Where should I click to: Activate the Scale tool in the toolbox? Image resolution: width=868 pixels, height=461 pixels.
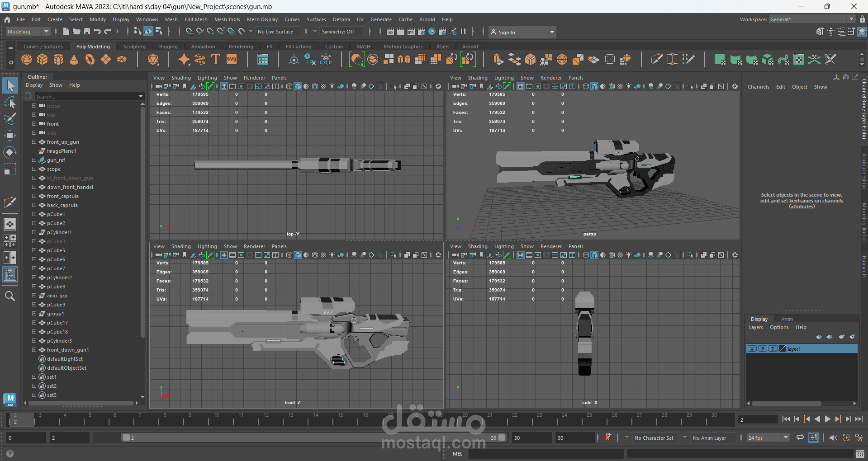coord(10,169)
